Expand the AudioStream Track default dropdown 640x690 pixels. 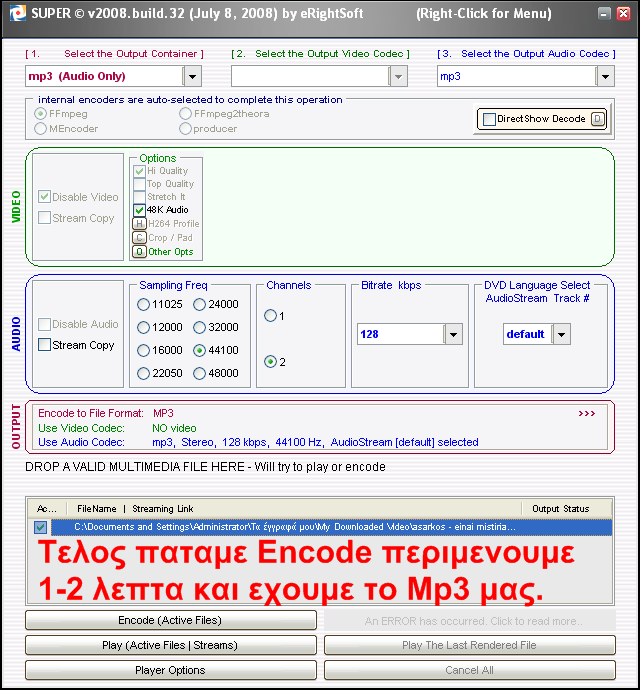(x=561, y=334)
